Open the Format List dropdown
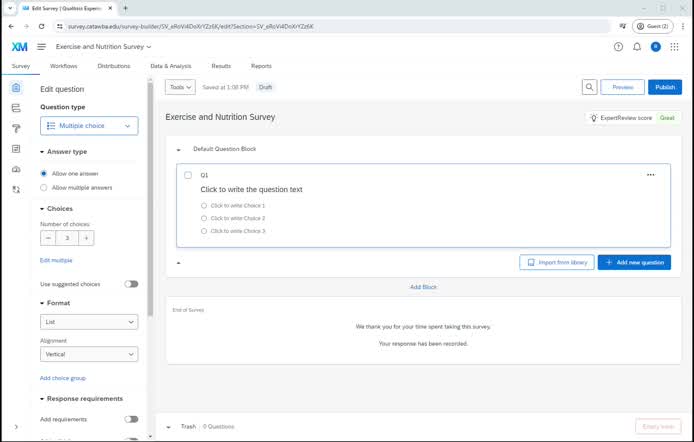Image resolution: width=694 pixels, height=442 pixels. [x=89, y=322]
